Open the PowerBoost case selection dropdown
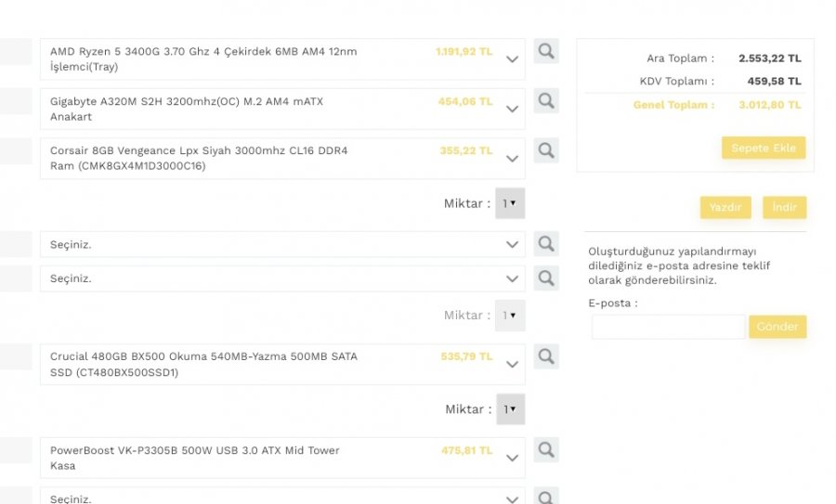Viewport: 836px width, 504px height. (x=512, y=459)
